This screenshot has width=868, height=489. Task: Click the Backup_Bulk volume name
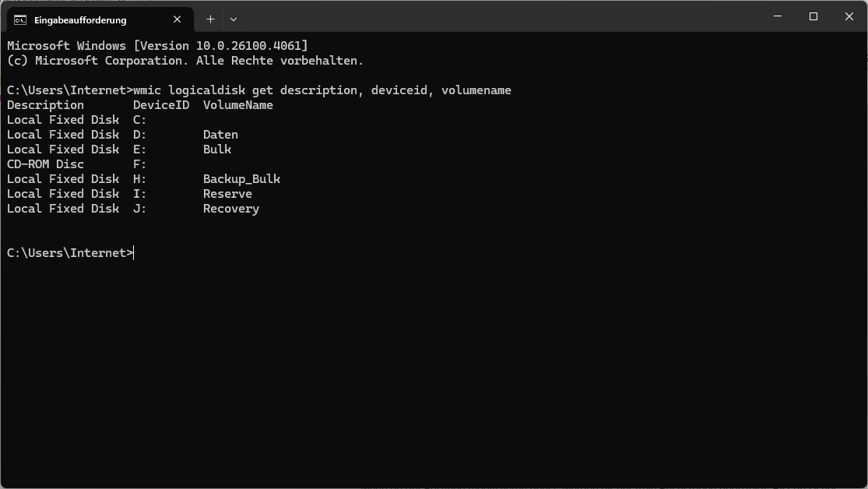241,179
